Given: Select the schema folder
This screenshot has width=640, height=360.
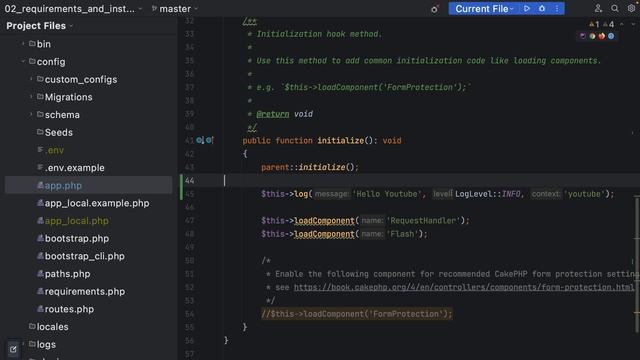Looking at the screenshot, I should [62, 115].
